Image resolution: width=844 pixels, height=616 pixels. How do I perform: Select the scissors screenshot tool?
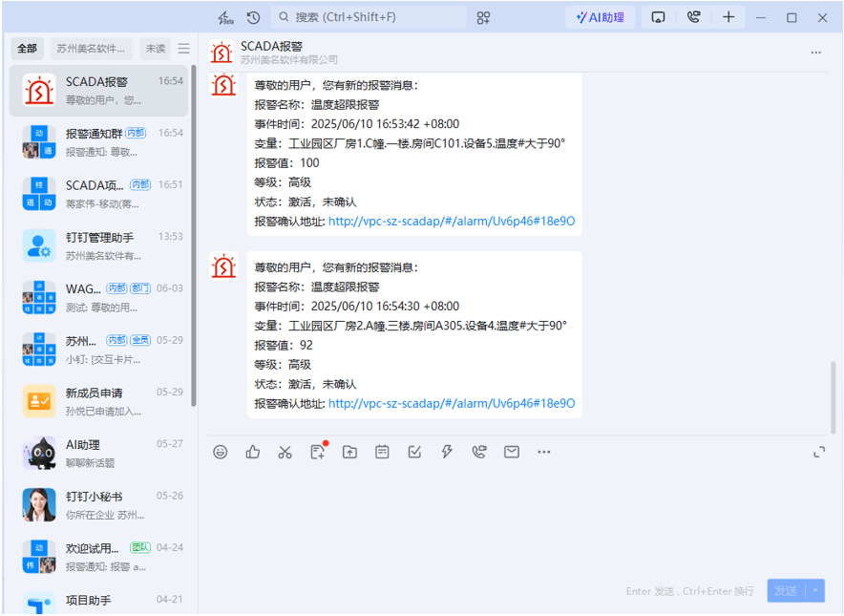click(285, 452)
